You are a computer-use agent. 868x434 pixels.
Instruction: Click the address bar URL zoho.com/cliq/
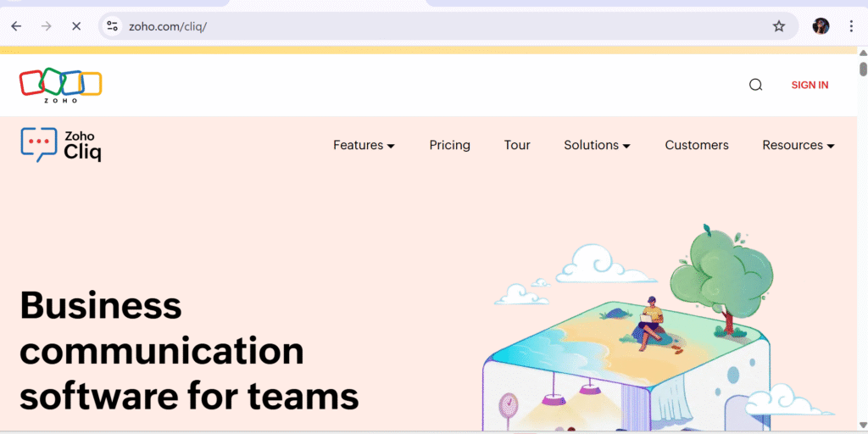(x=168, y=26)
